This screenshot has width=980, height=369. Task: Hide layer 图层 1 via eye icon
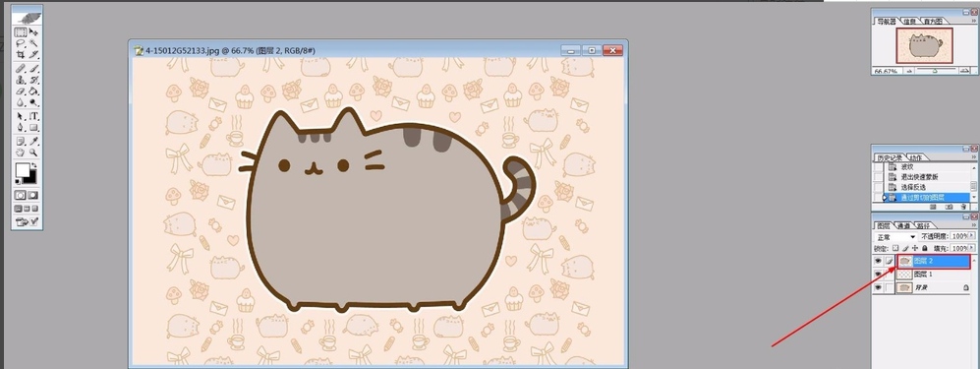point(878,275)
